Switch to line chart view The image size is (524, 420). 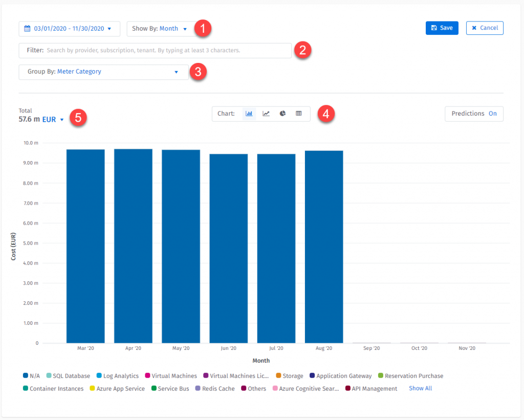point(266,114)
